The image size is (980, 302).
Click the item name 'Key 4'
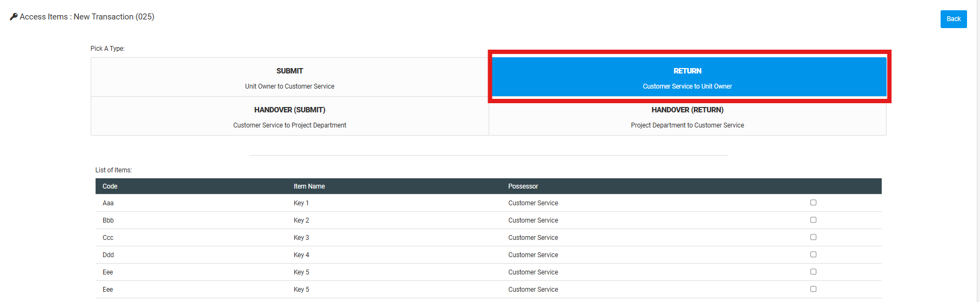tap(301, 255)
